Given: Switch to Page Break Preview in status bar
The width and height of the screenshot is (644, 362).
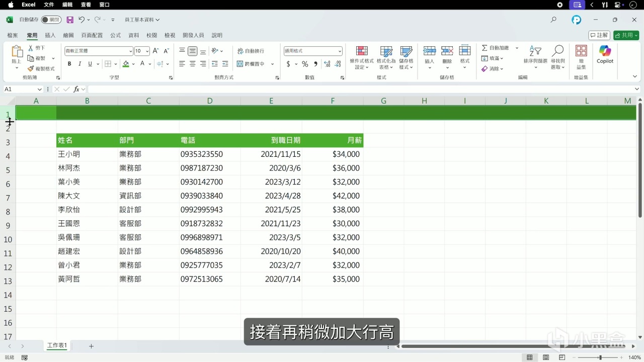Looking at the screenshot, I should [x=562, y=357].
